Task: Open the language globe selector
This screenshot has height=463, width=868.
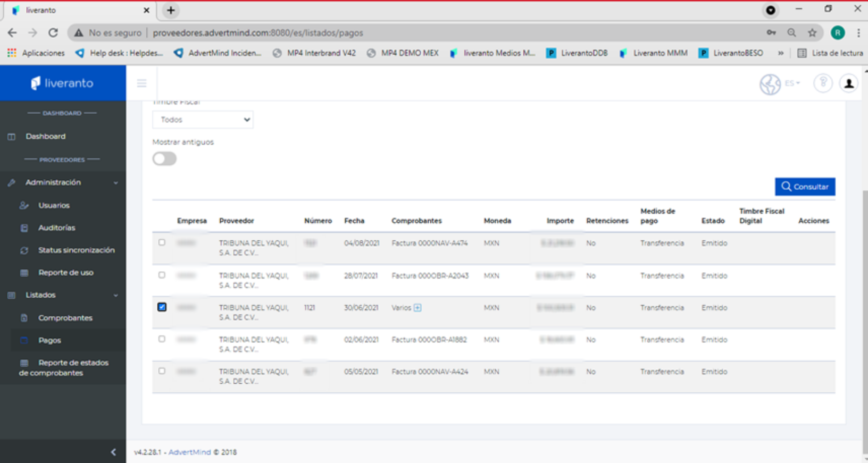Action: click(770, 83)
